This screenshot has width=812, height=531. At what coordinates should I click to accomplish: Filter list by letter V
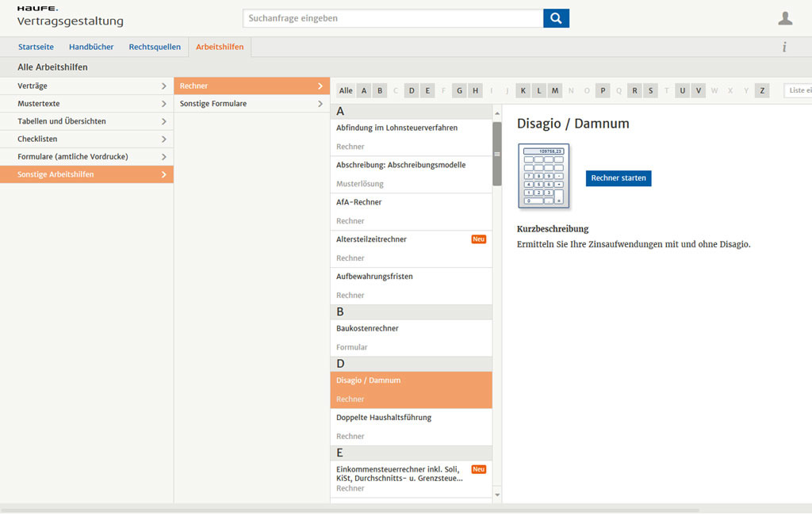coord(699,90)
